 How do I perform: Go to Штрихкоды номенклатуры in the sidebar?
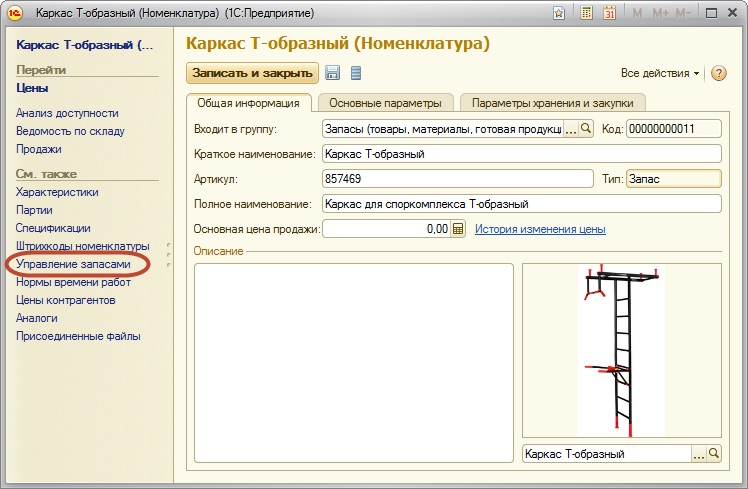(x=82, y=246)
